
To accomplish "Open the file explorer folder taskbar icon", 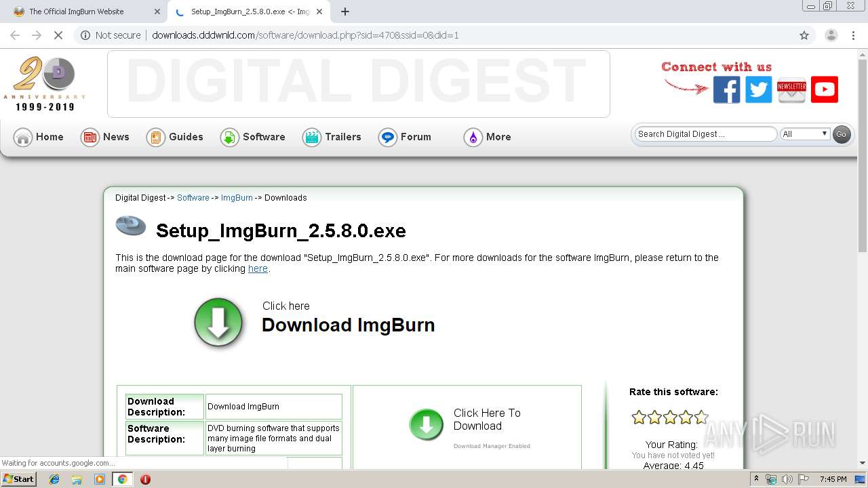I will pyautogui.click(x=77, y=479).
